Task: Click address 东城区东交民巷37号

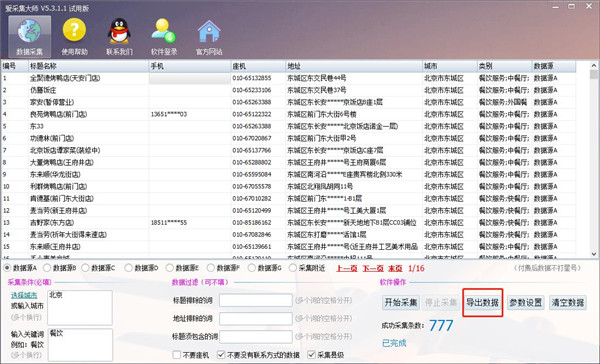Action: click(317, 90)
